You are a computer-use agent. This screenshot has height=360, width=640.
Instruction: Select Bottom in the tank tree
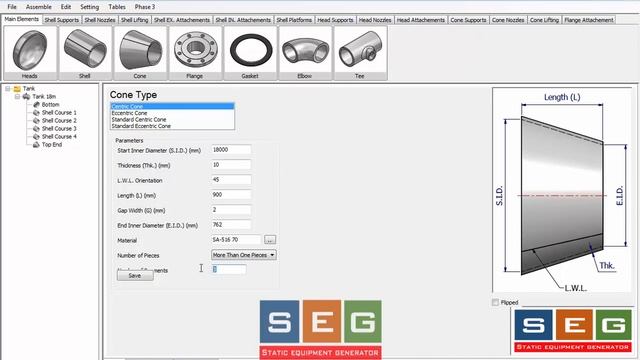click(x=50, y=104)
